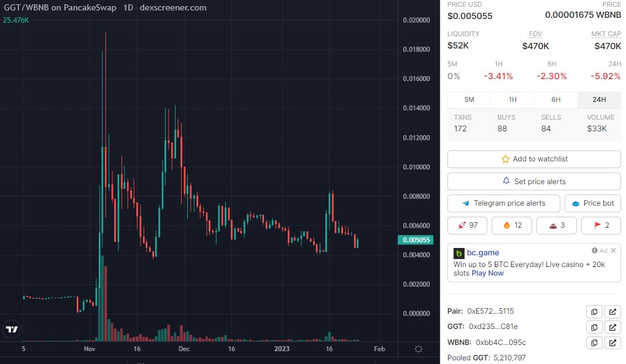Screen dimensions: 626x364
Task: Open WBNB address in explorer
Action: [612, 343]
